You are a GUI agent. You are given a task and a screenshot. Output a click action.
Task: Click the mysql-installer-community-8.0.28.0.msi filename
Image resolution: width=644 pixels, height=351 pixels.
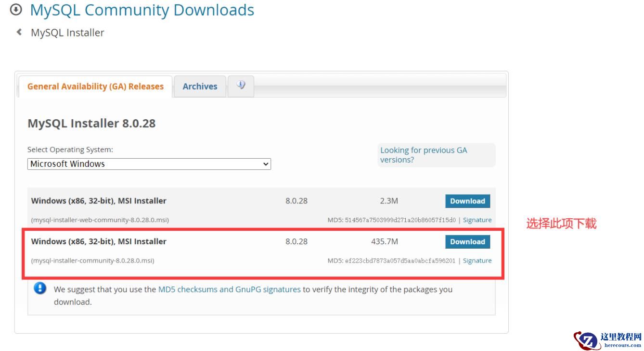point(93,261)
